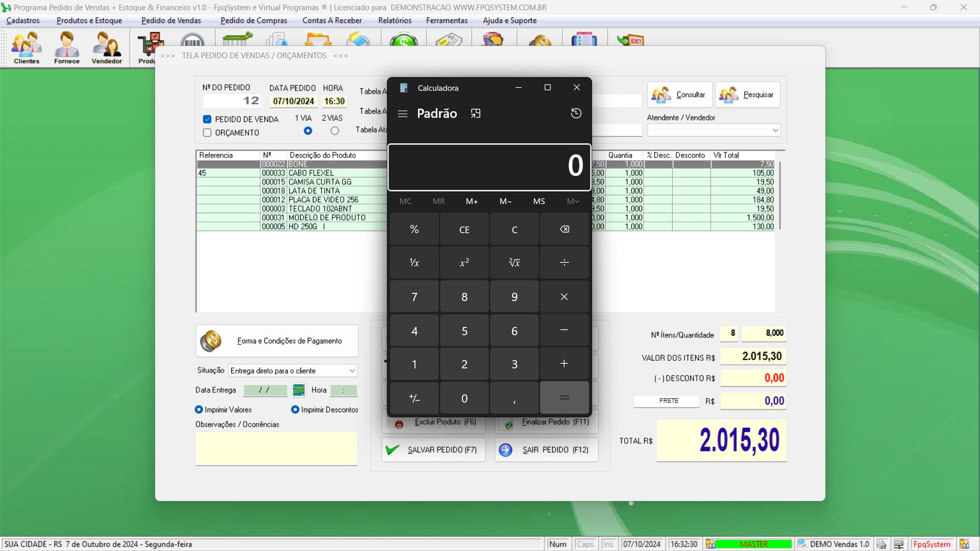The image size is (980, 551).
Task: Open the Ferramentas menu
Action: 447,20
